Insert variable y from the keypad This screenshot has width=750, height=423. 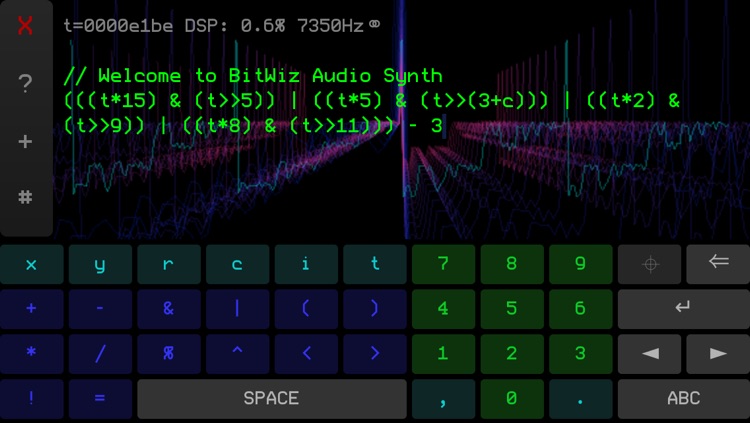pos(100,264)
